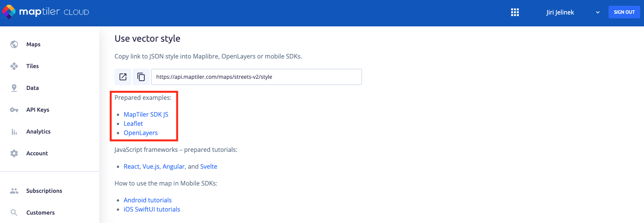
Task: Navigate to API Keys
Action: tap(38, 110)
